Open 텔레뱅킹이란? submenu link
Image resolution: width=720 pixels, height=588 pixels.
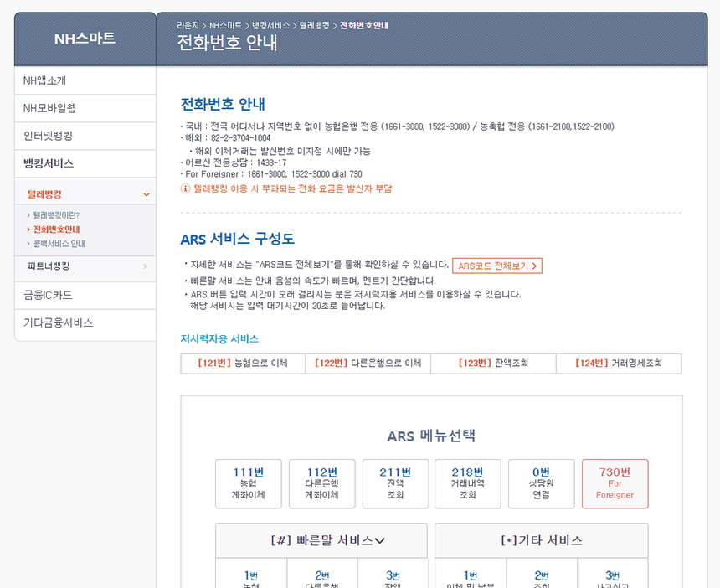click(56, 215)
